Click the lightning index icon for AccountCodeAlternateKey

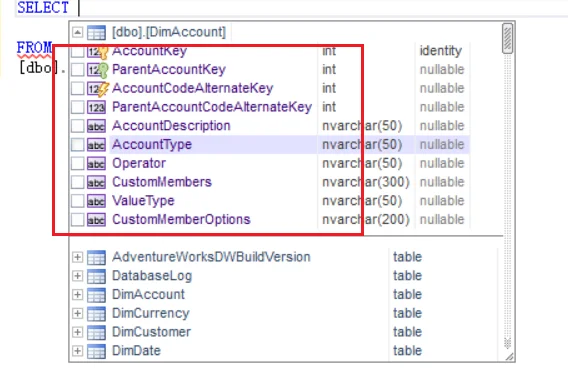97,89
